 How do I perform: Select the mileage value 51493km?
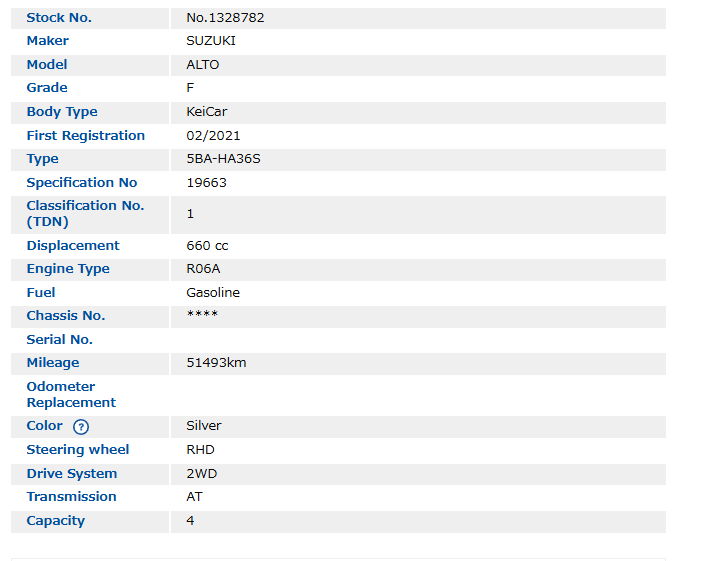click(x=216, y=363)
